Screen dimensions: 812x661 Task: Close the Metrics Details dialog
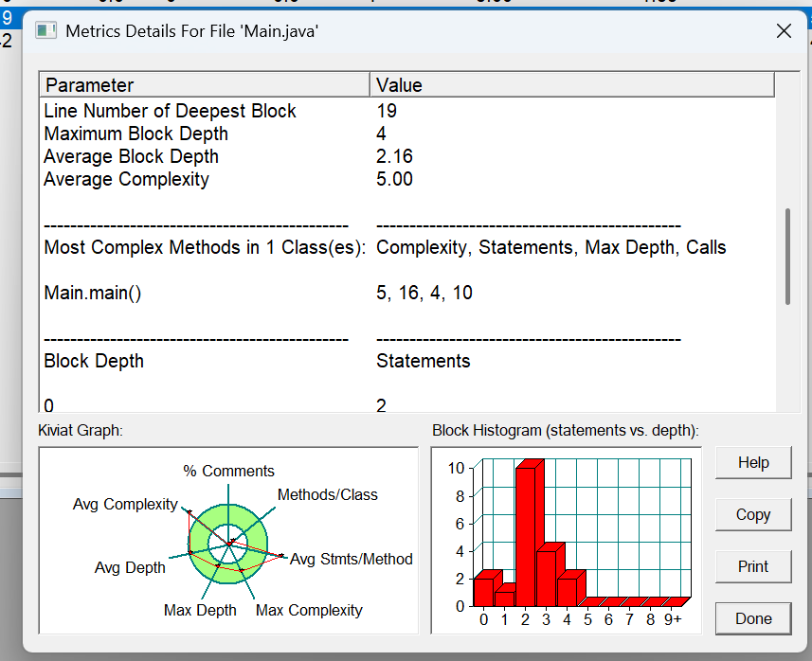coord(784,31)
